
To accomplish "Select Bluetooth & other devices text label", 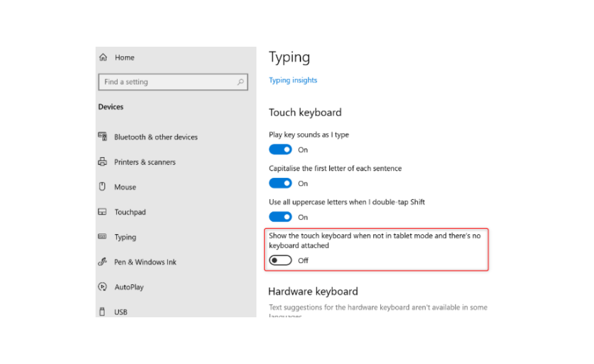I will pos(155,137).
